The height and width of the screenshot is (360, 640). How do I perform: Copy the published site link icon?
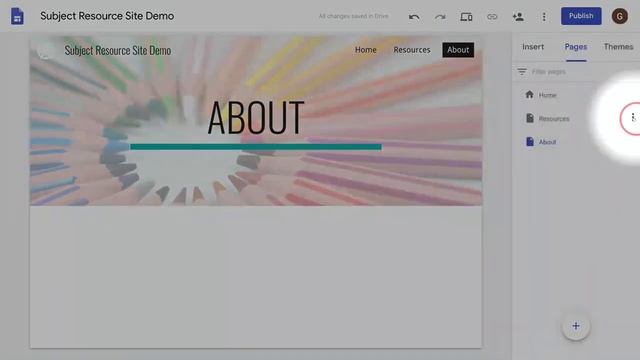pos(492,17)
